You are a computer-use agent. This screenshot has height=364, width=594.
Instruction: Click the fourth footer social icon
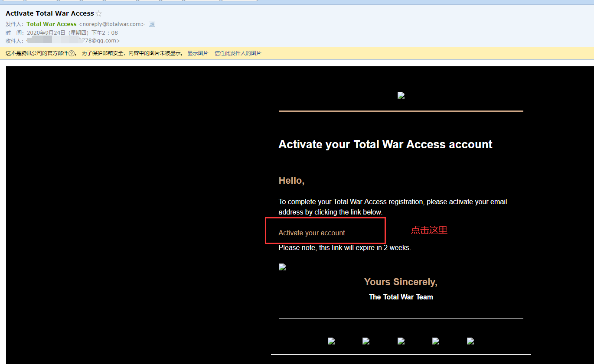click(436, 341)
